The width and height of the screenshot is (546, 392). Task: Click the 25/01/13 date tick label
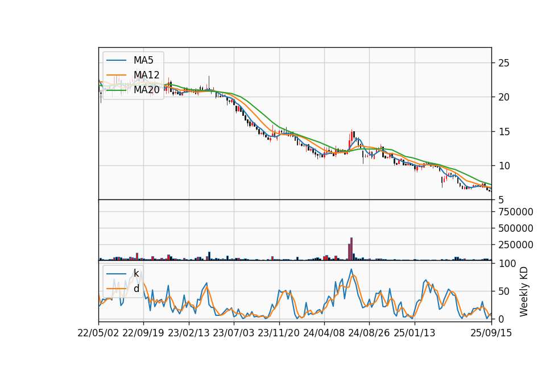(x=415, y=333)
